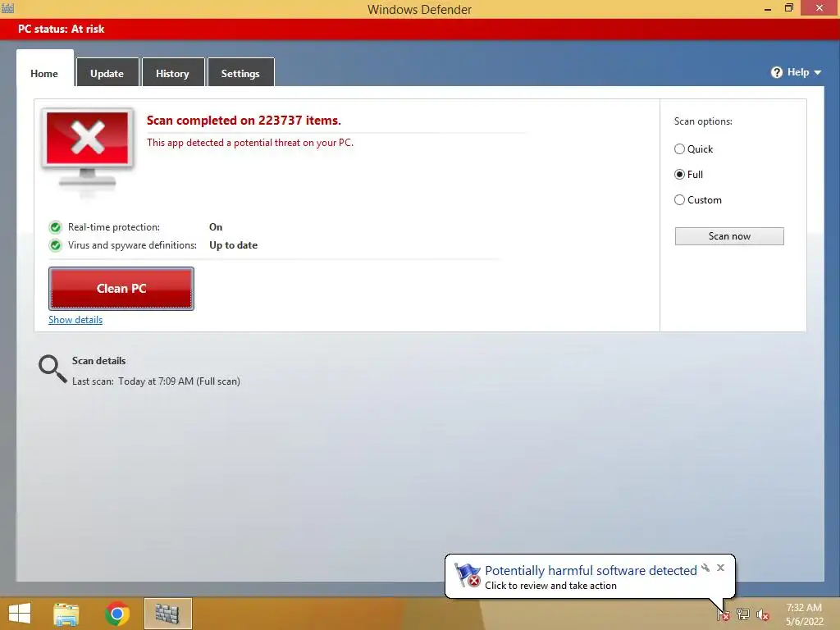
Task: Open the Show details link
Action: point(75,320)
